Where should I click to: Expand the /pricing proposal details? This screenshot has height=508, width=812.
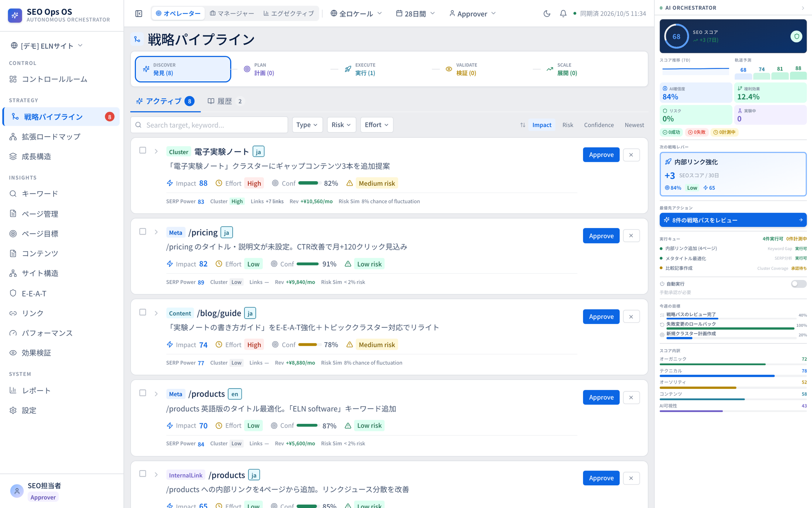tap(156, 232)
